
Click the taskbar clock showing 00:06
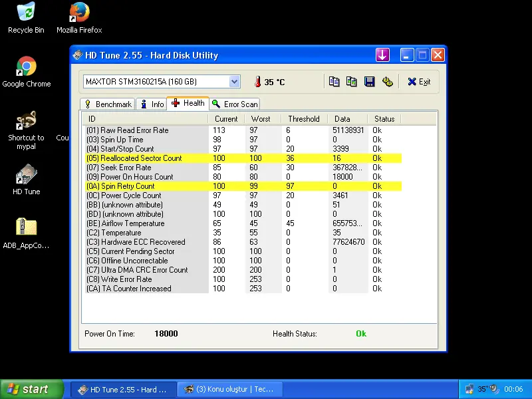click(x=513, y=389)
